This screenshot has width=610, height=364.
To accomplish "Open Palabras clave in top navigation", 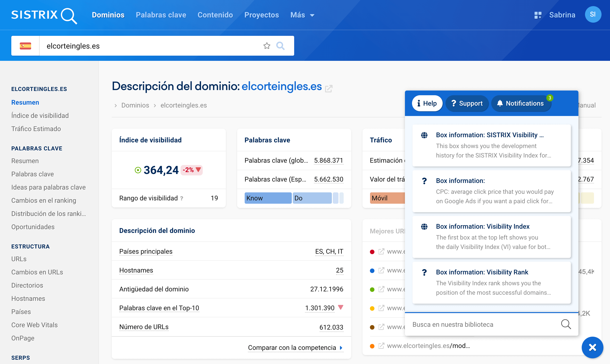I will (161, 15).
